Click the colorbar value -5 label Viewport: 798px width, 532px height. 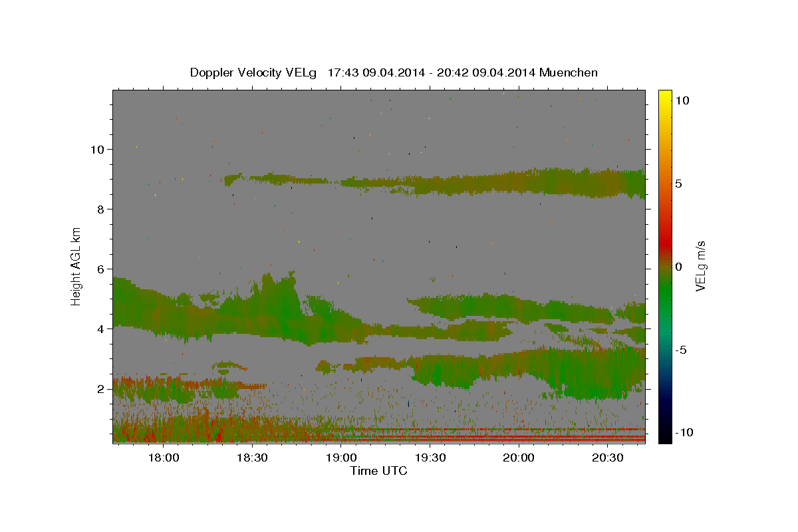681,350
